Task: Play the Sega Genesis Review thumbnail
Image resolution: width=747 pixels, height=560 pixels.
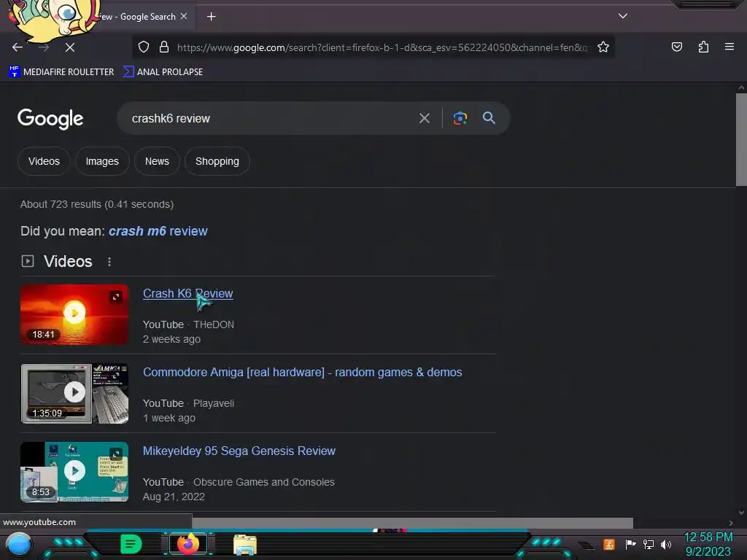Action: [74, 471]
